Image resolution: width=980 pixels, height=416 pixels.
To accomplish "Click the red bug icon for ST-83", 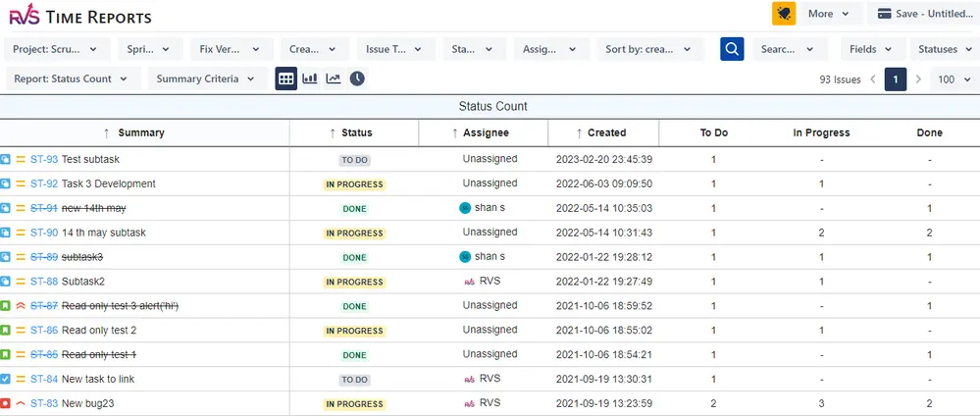I will pos(6,403).
